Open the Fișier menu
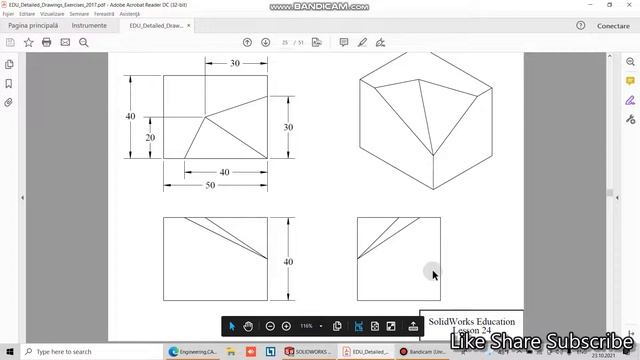640x360 pixels. (x=8, y=14)
